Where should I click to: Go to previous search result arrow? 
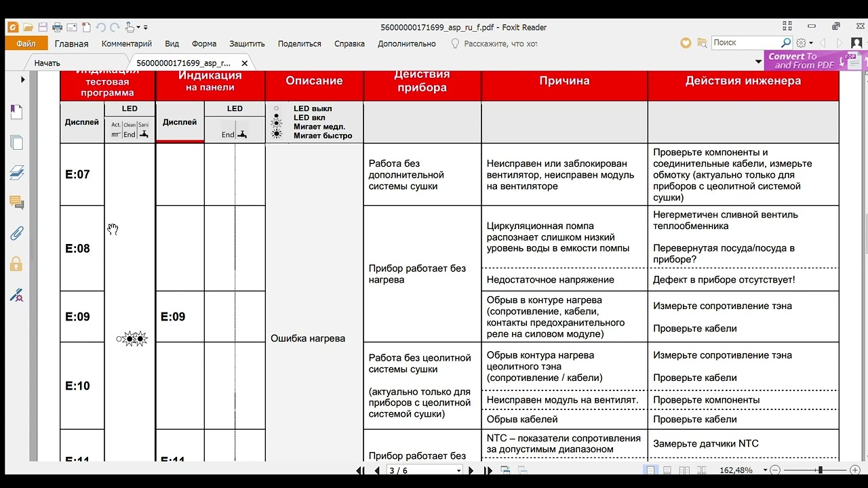tap(824, 43)
